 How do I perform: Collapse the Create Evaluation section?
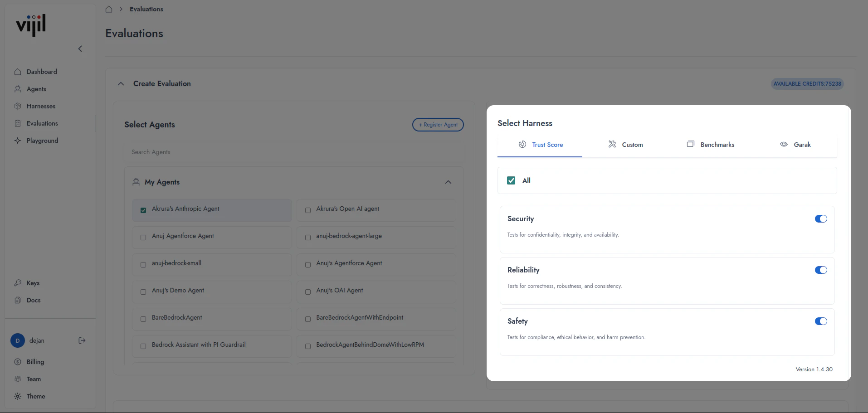point(121,83)
